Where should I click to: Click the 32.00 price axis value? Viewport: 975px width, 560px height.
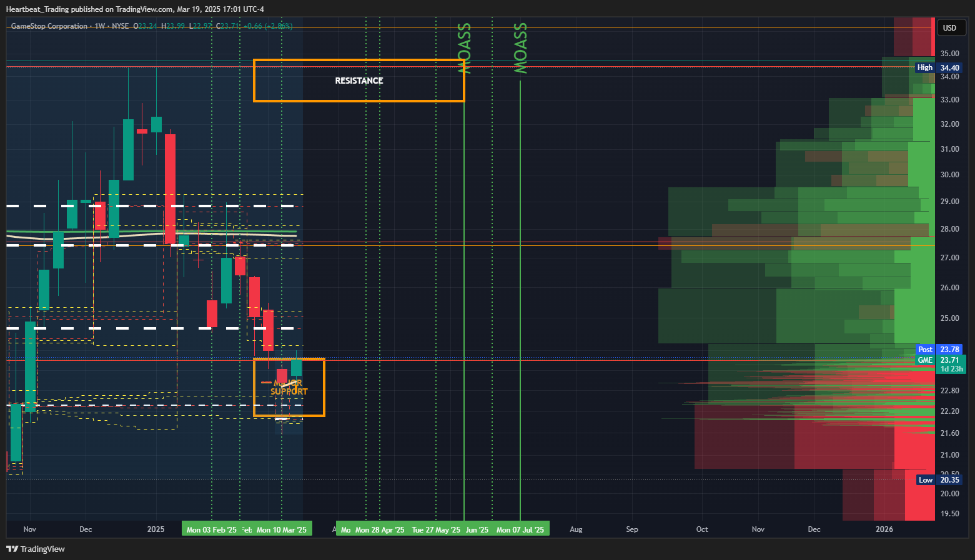click(x=949, y=124)
